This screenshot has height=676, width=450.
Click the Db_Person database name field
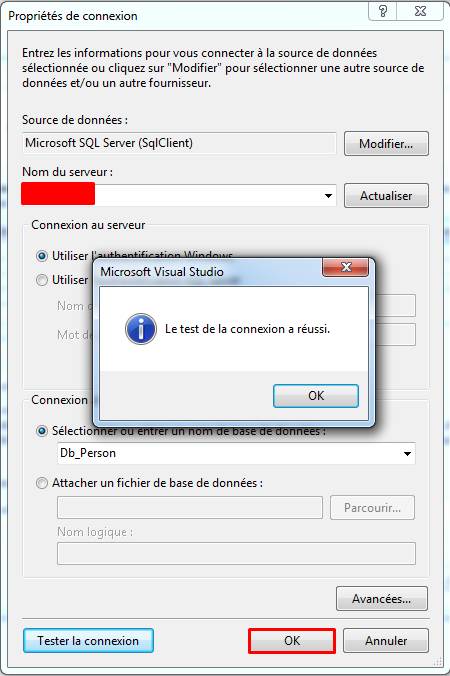pyautogui.click(x=236, y=454)
